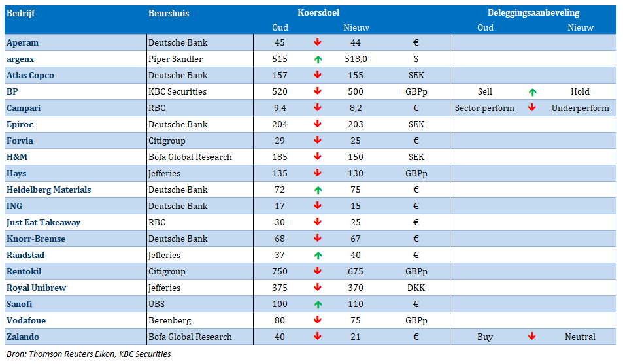Click the red down arrow in the Atlas Copco row

(x=318, y=74)
